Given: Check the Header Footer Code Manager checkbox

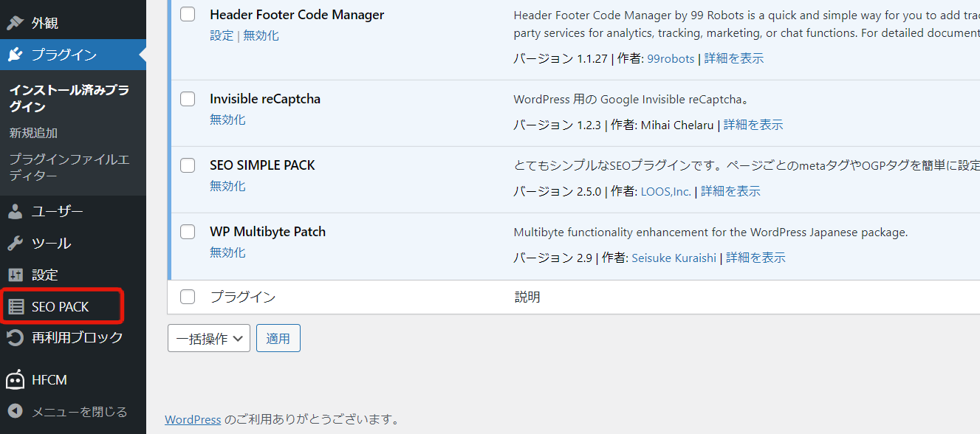Looking at the screenshot, I should [188, 14].
